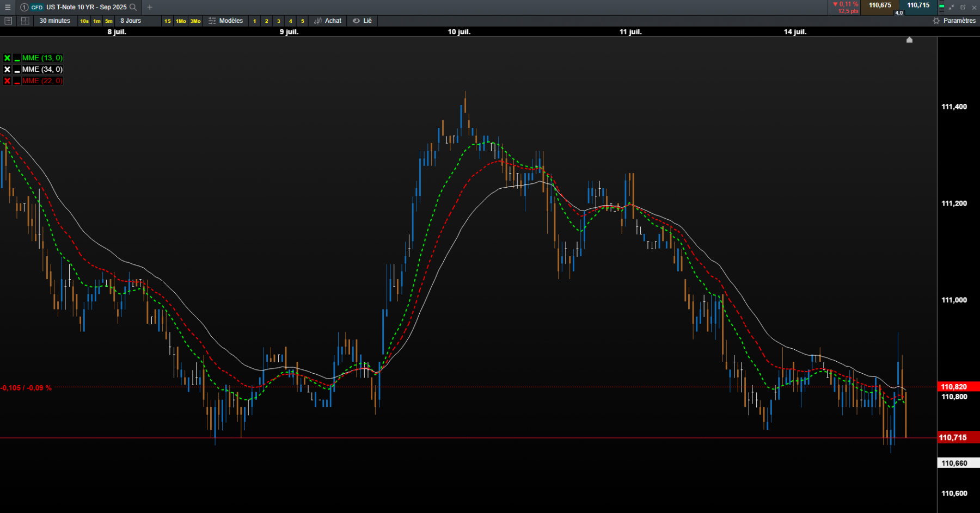
Task: Expand the Modèles templates menu
Action: (226, 21)
